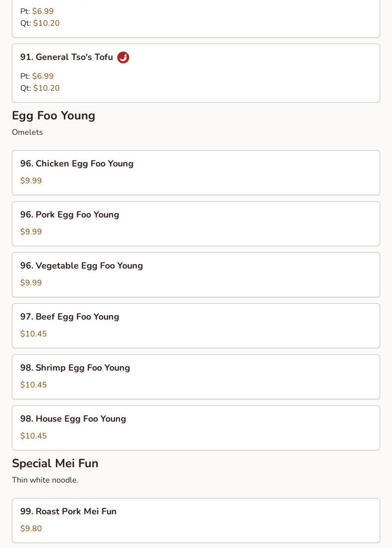Open the 97. Beef Egg Foo Young item

70,317
